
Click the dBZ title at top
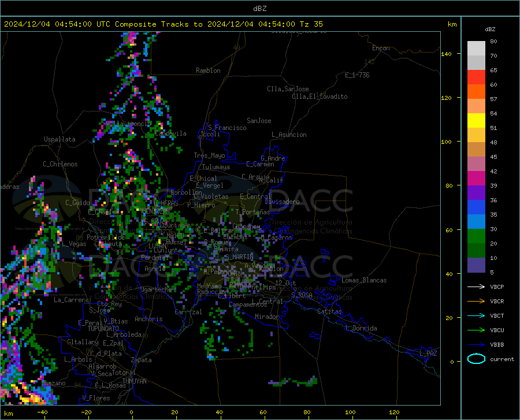pyautogui.click(x=259, y=9)
